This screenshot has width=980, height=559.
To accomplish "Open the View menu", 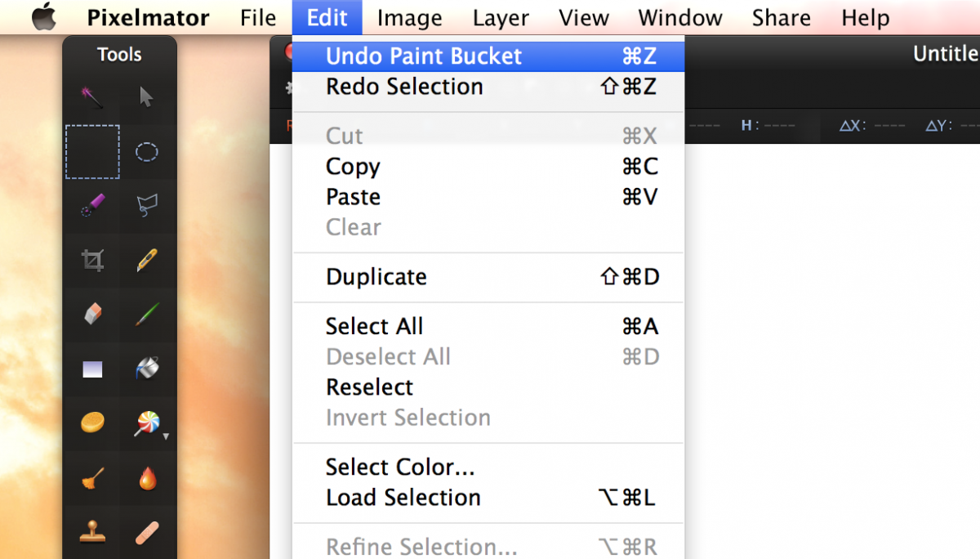I will (x=584, y=17).
